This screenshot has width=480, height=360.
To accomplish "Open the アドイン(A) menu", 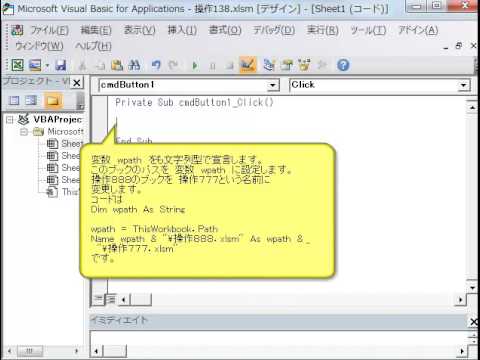I will [x=418, y=30].
